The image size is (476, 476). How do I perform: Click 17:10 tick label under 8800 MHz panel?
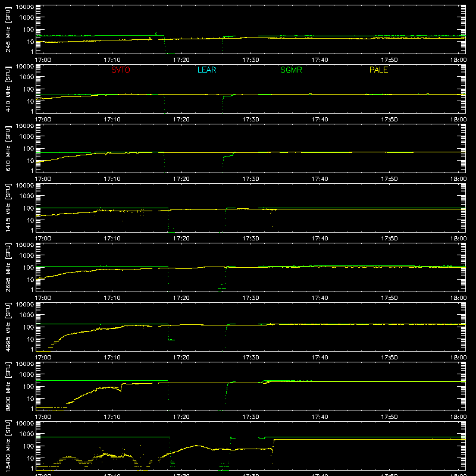tap(112, 417)
